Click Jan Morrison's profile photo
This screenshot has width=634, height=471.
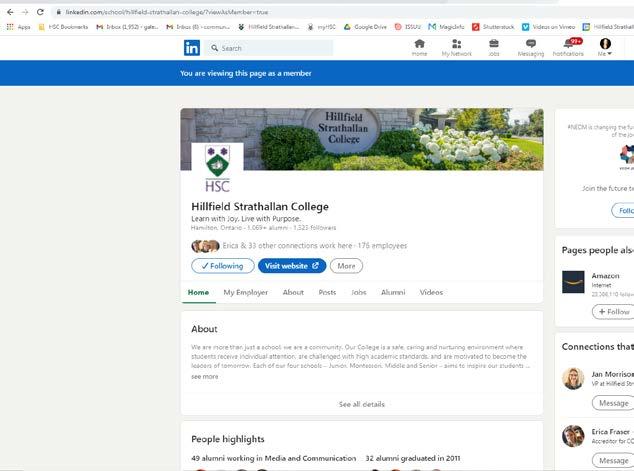(x=573, y=378)
